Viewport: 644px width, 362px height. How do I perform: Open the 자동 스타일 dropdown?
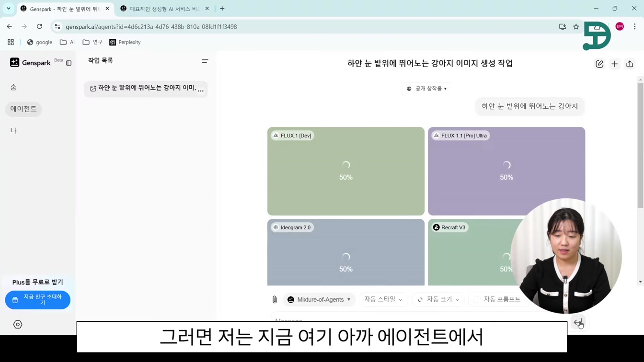[x=383, y=299]
